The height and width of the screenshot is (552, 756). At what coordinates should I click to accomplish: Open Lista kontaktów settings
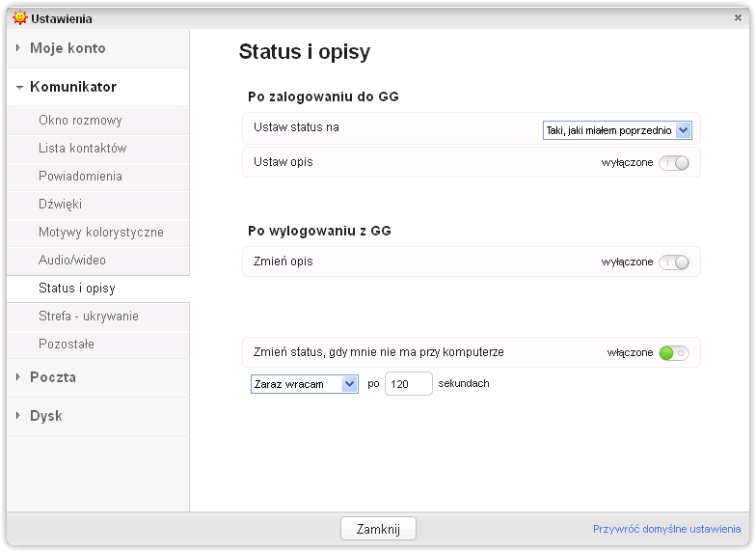coord(98,149)
